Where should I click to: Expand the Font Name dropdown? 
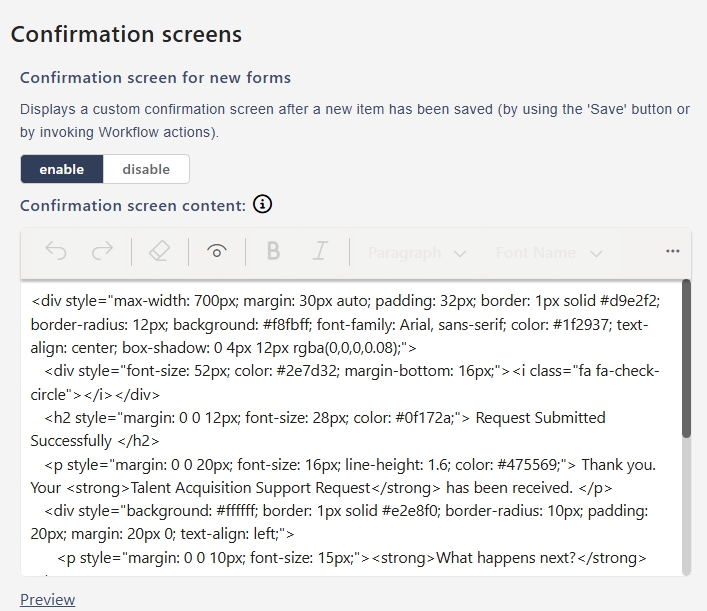[548, 253]
